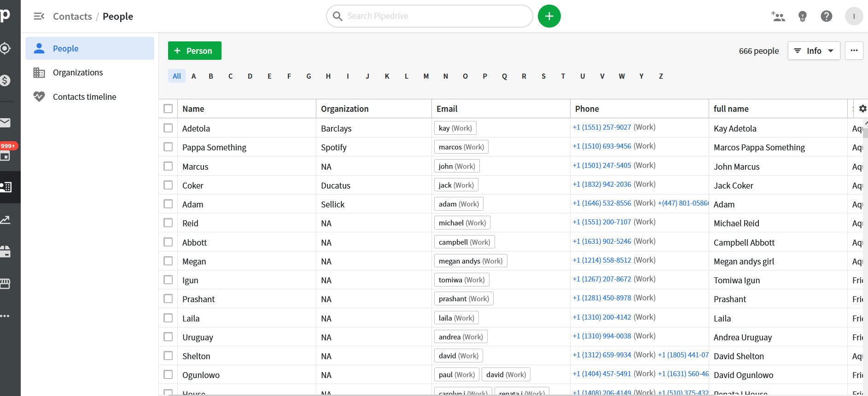Open Marketplace storefront icon in left rail

click(5, 284)
